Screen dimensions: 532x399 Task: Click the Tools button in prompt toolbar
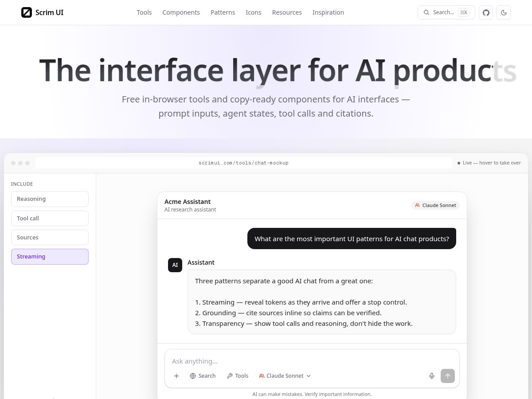[x=238, y=376]
